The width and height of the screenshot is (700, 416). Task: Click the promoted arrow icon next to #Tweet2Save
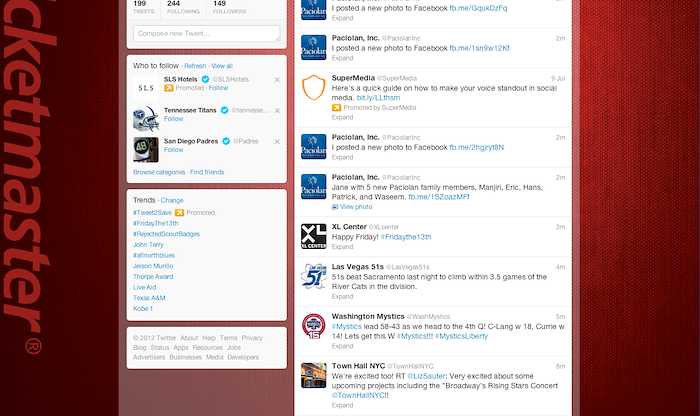click(x=179, y=212)
